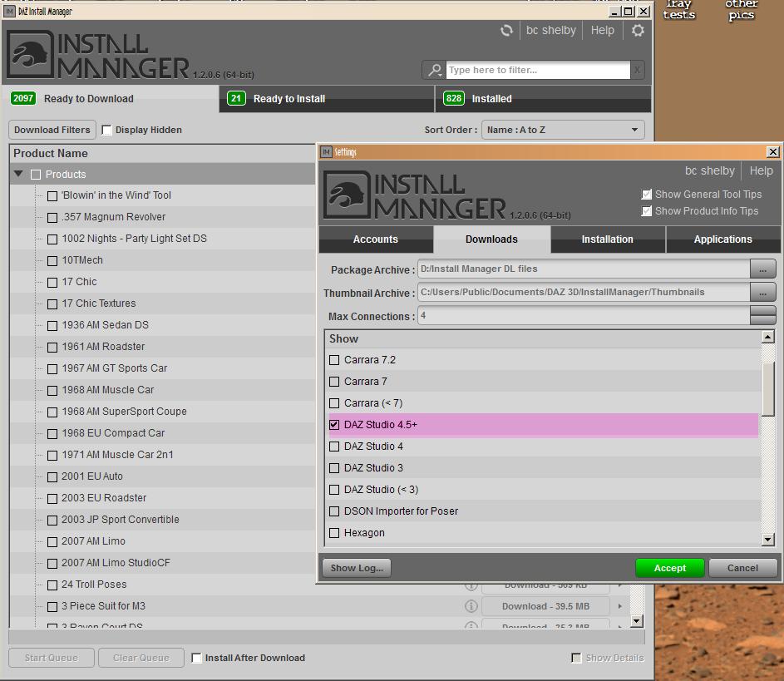Select 2007 AM Limo StudioCF row
The image size is (784, 681).
point(162,563)
